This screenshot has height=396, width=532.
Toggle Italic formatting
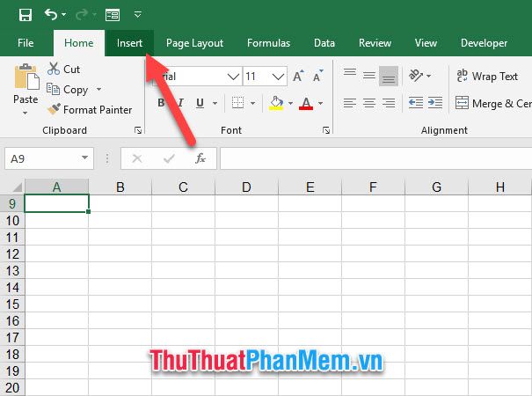[181, 103]
